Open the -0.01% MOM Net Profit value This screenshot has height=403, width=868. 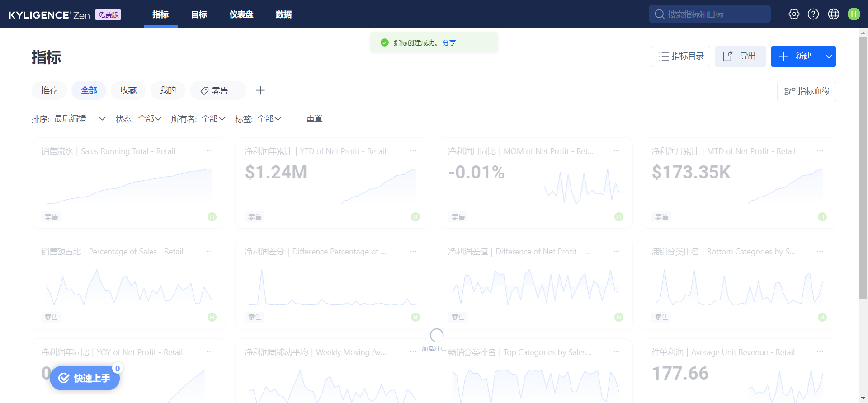point(476,172)
